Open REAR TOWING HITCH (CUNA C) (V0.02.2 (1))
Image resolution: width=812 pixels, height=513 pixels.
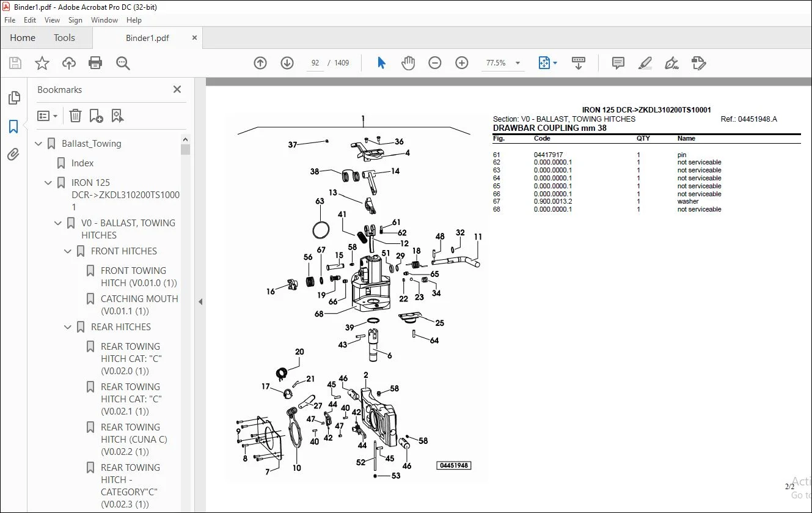pyautogui.click(x=134, y=439)
